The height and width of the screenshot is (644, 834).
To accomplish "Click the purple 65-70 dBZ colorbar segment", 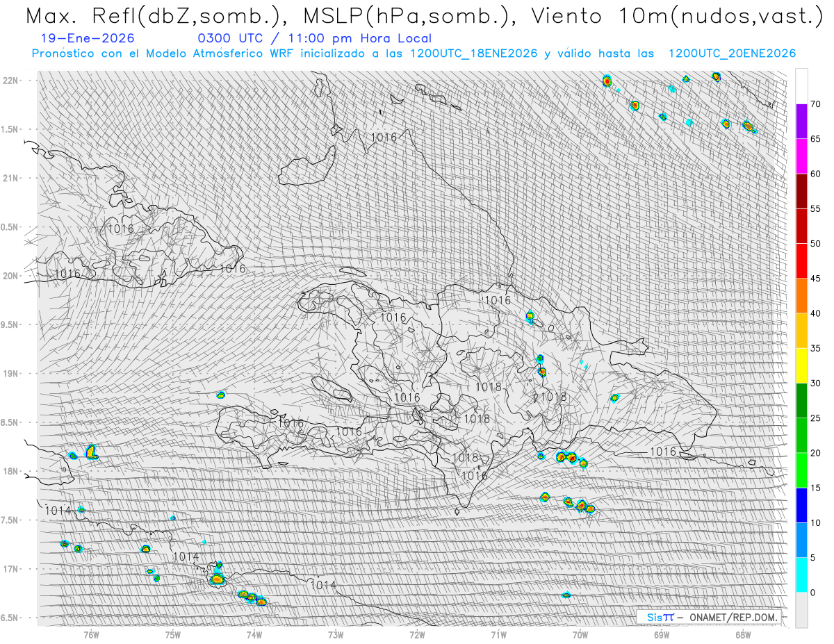I will coord(801,122).
